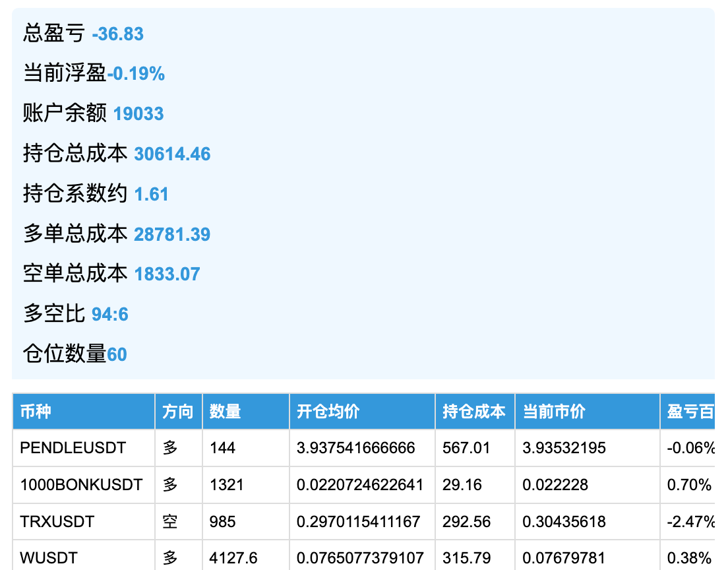Click the 开仓均价 column header

tap(362, 411)
